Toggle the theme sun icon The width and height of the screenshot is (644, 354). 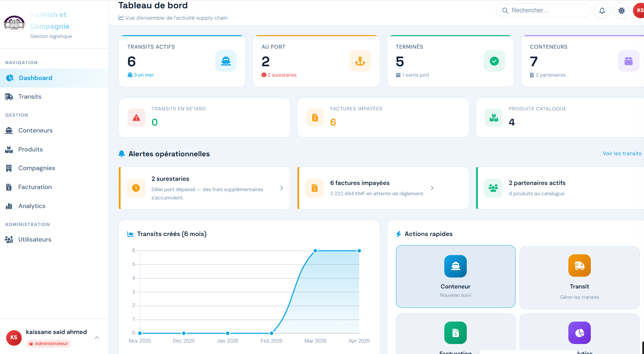(x=621, y=10)
